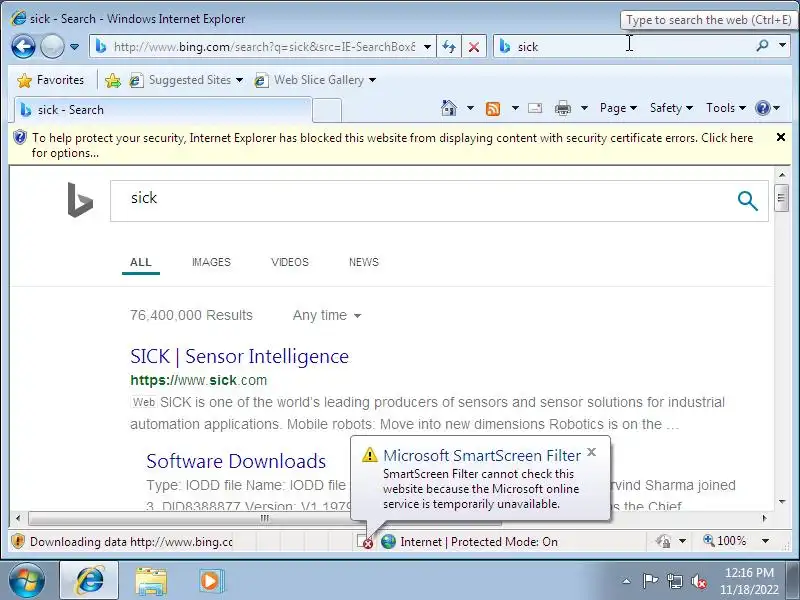Click the address bar URL field
This screenshot has width=800, height=600.
pyautogui.click(x=263, y=47)
